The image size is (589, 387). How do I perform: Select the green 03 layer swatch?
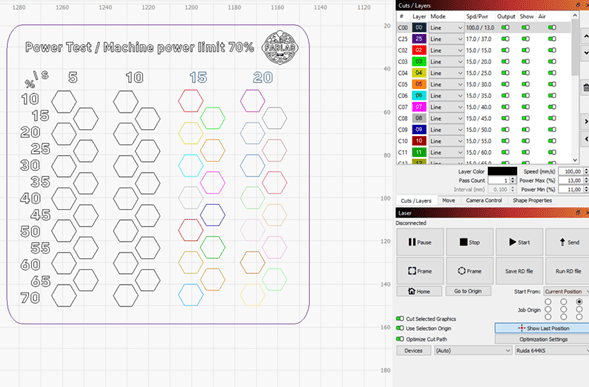[x=419, y=61]
